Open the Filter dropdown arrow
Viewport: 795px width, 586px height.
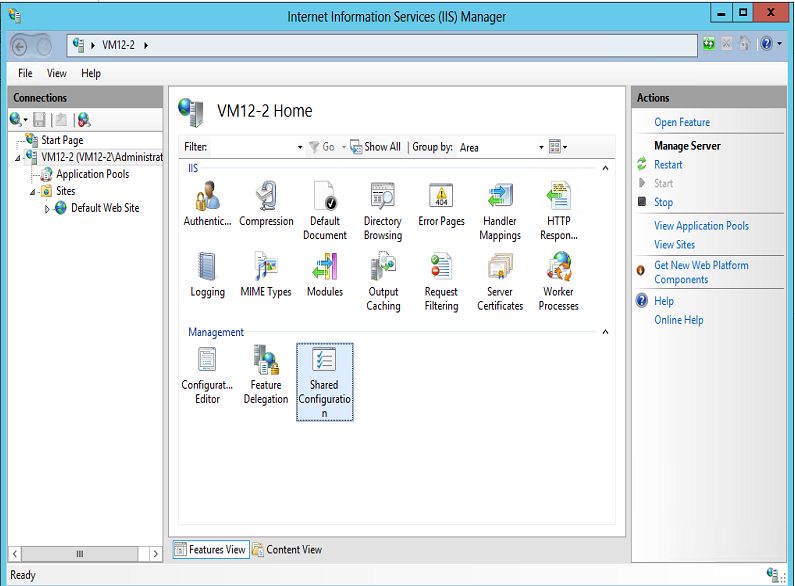[x=300, y=148]
